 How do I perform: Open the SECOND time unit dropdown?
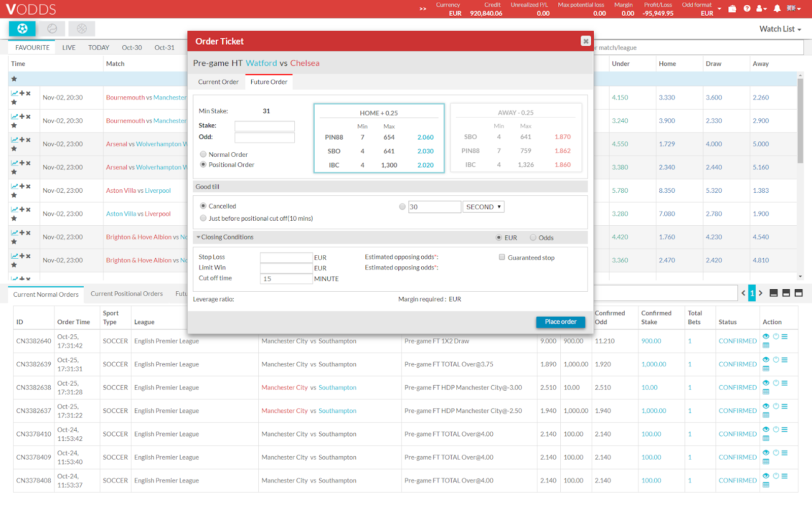tap(483, 207)
